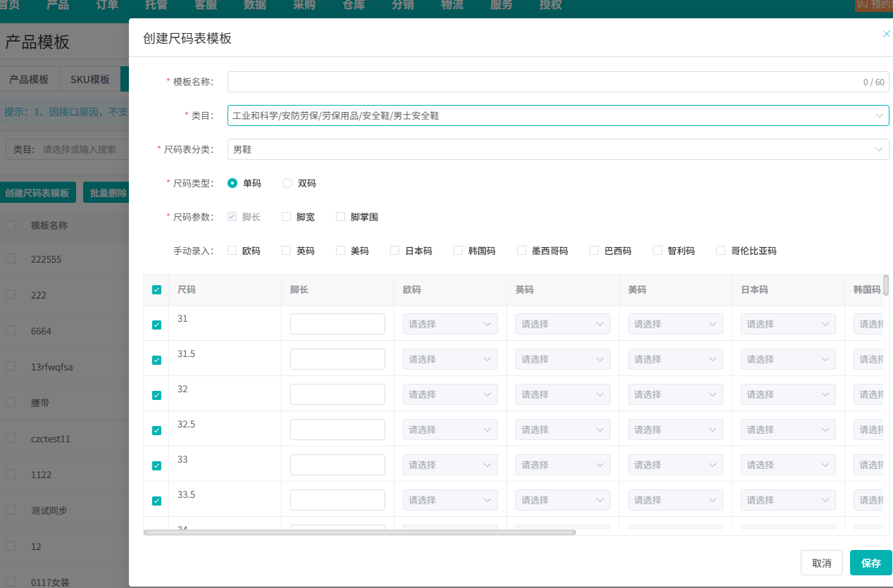The width and height of the screenshot is (893, 588).
Task: Select the 单码 radio button
Action: (x=232, y=183)
